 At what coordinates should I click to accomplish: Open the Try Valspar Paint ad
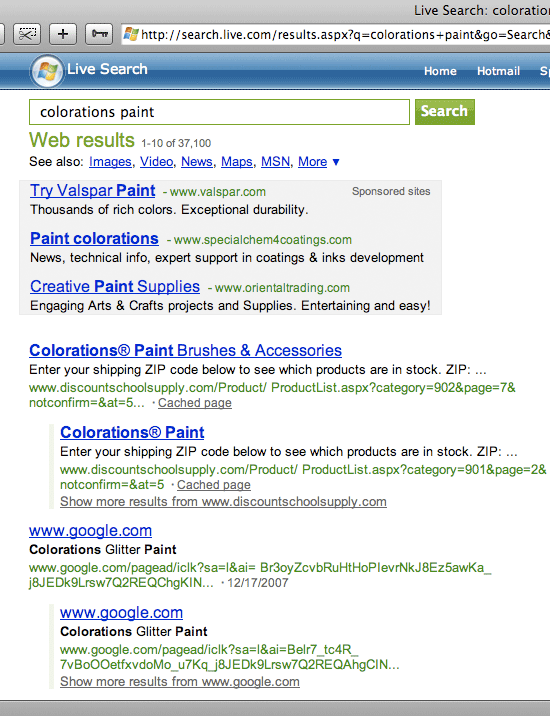[93, 190]
